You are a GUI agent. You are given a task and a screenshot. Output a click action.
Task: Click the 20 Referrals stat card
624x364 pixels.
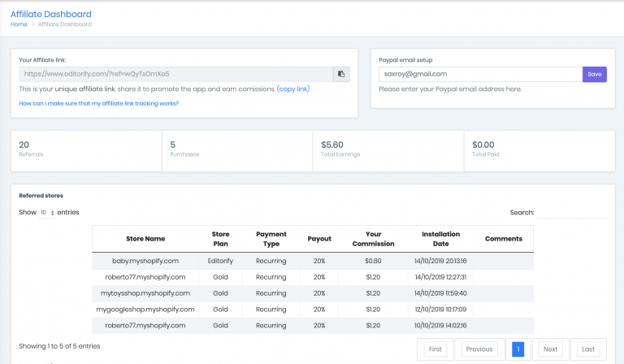coord(86,151)
